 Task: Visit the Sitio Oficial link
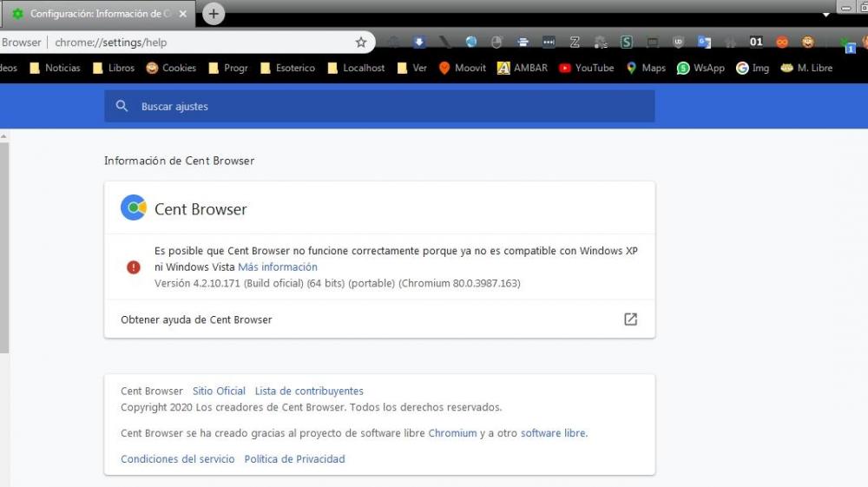pos(219,391)
